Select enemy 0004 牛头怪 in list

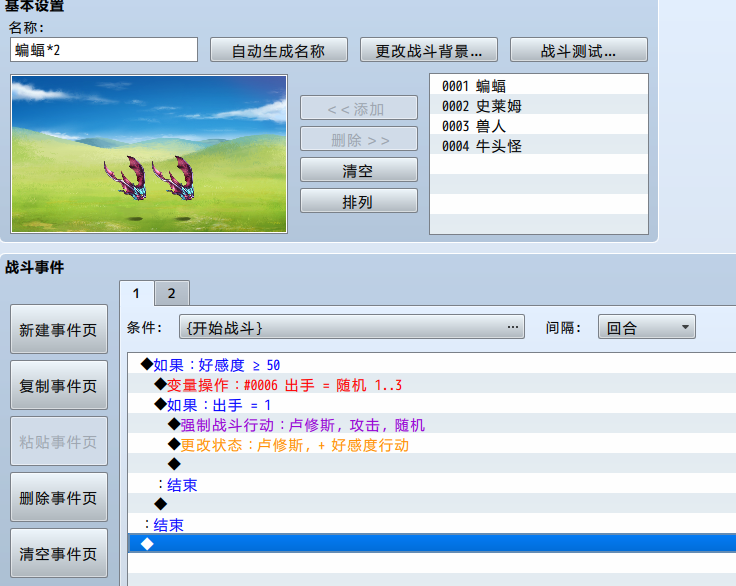pos(539,146)
